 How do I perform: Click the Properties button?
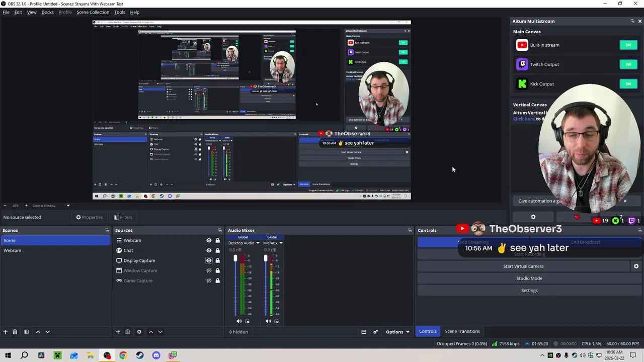(x=89, y=217)
